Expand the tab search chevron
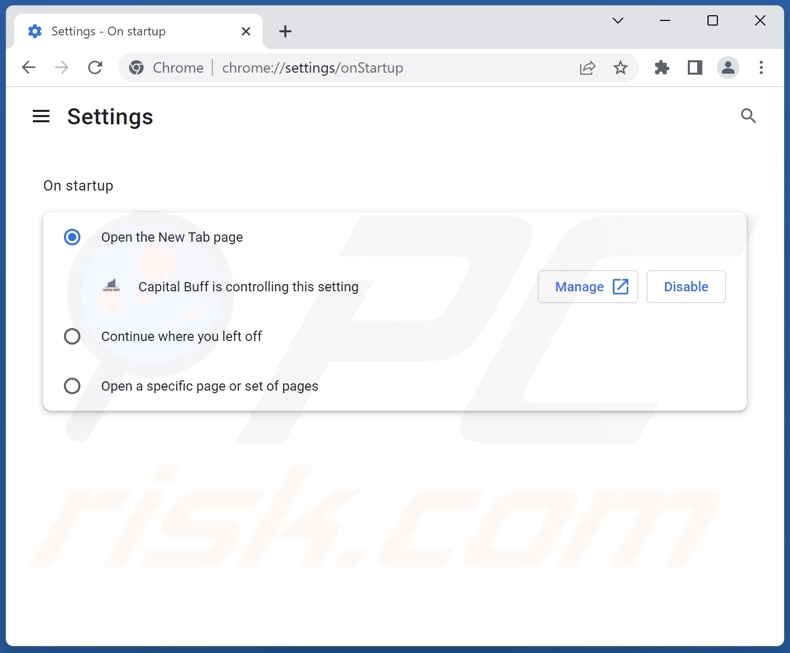The height and width of the screenshot is (653, 790). (x=618, y=21)
